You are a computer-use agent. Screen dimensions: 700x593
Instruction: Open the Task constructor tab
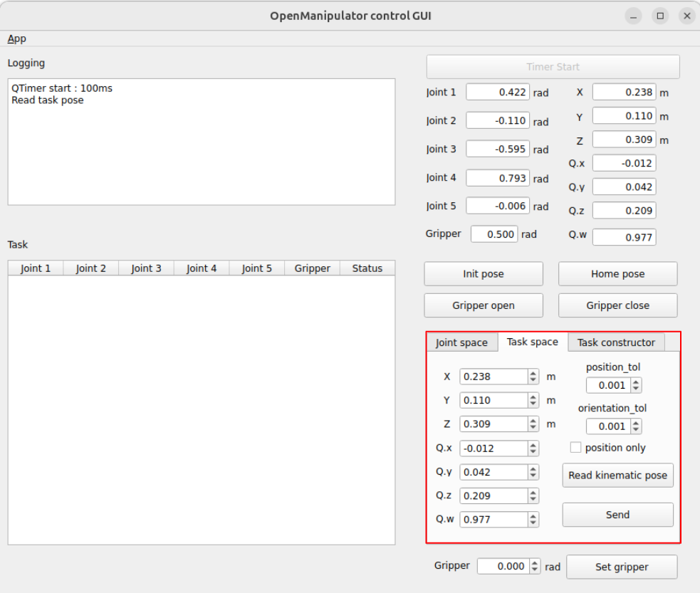[x=615, y=342]
